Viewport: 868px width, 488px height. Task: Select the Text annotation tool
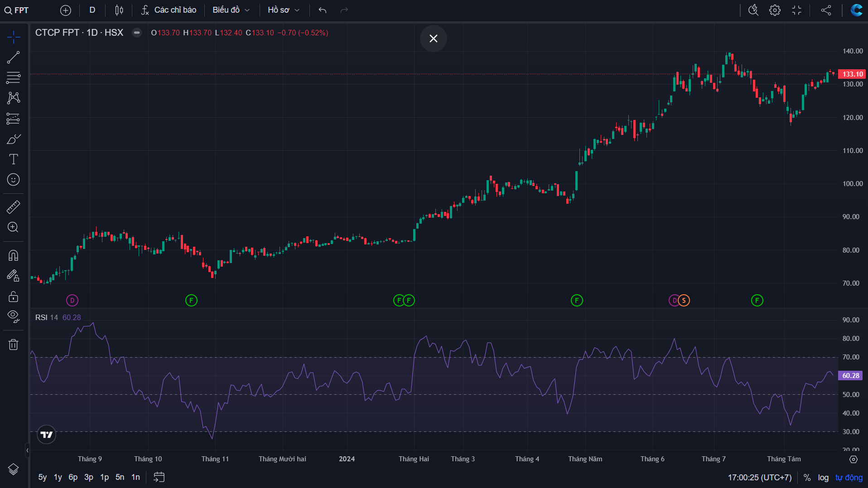click(x=14, y=159)
